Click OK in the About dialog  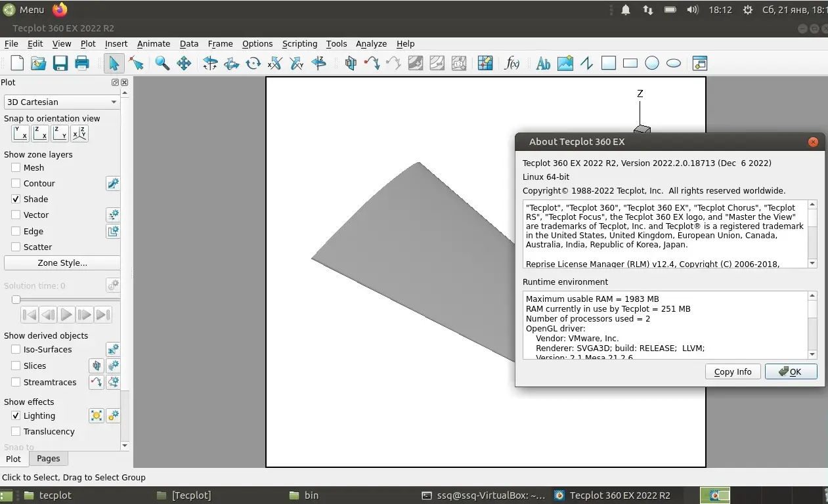(x=791, y=371)
